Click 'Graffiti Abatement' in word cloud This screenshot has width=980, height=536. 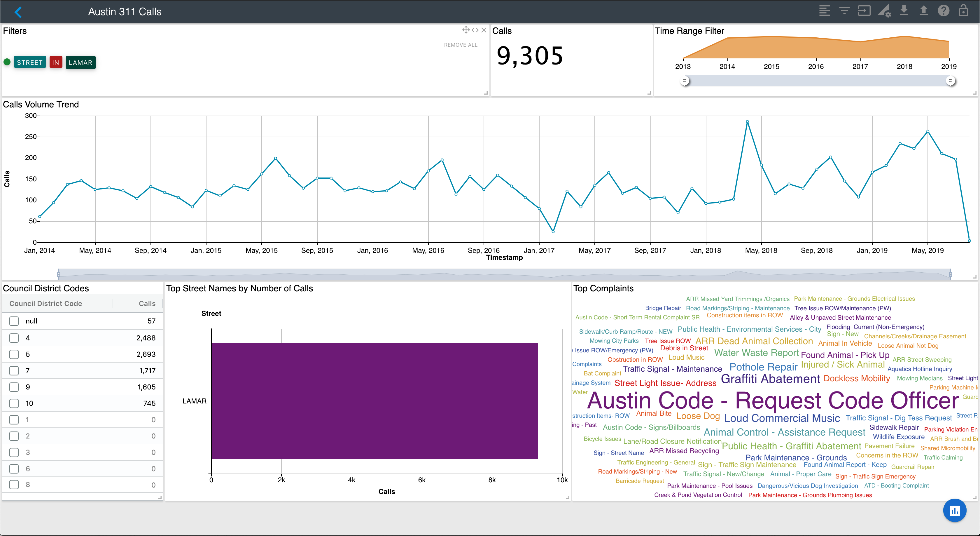click(770, 379)
